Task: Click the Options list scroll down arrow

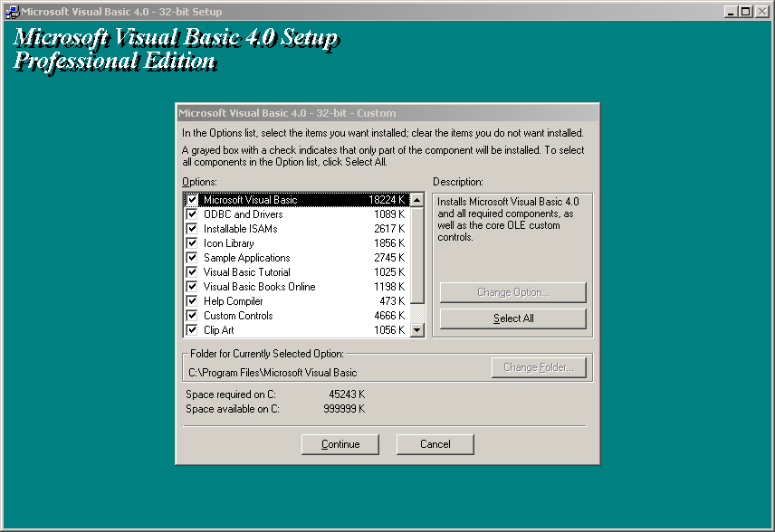Action: 417,330
